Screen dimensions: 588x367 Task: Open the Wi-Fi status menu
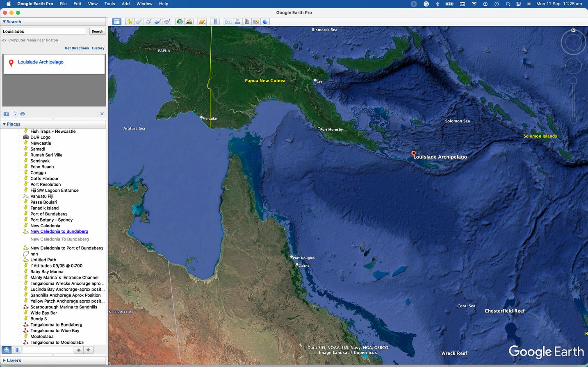point(474,4)
